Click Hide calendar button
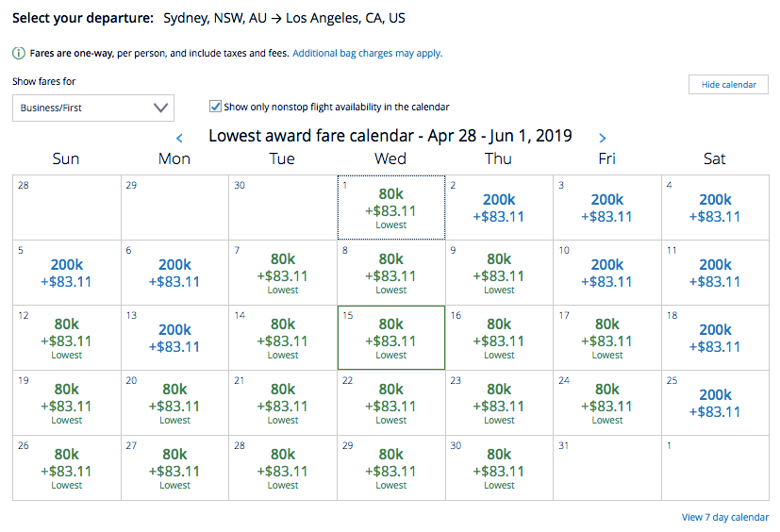This screenshot has width=780, height=532. 728,85
